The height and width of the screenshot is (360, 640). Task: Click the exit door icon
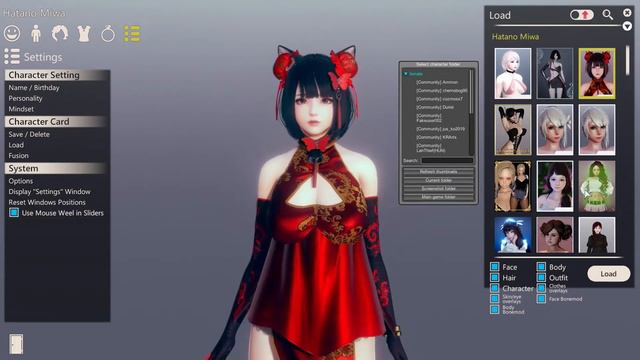tap(16, 344)
